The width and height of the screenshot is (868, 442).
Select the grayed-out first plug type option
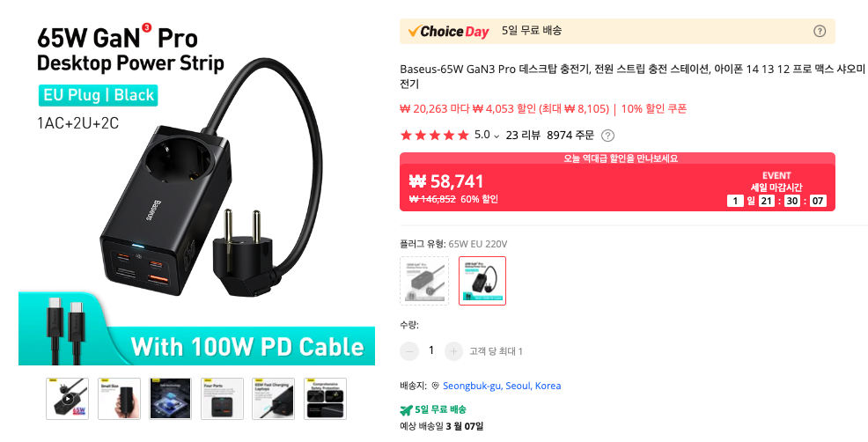[x=424, y=281]
